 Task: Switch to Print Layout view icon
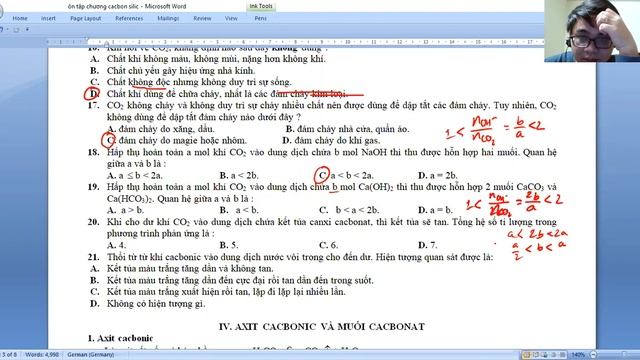click(x=527, y=355)
